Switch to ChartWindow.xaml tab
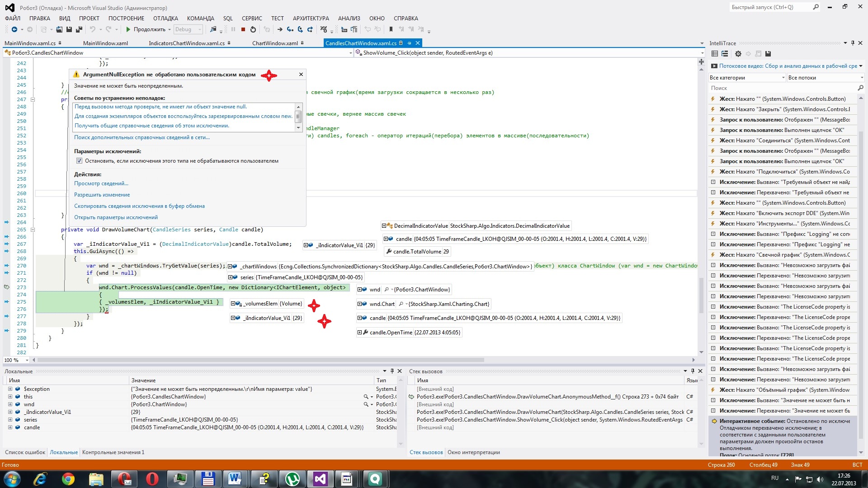868x488 pixels. (x=275, y=43)
